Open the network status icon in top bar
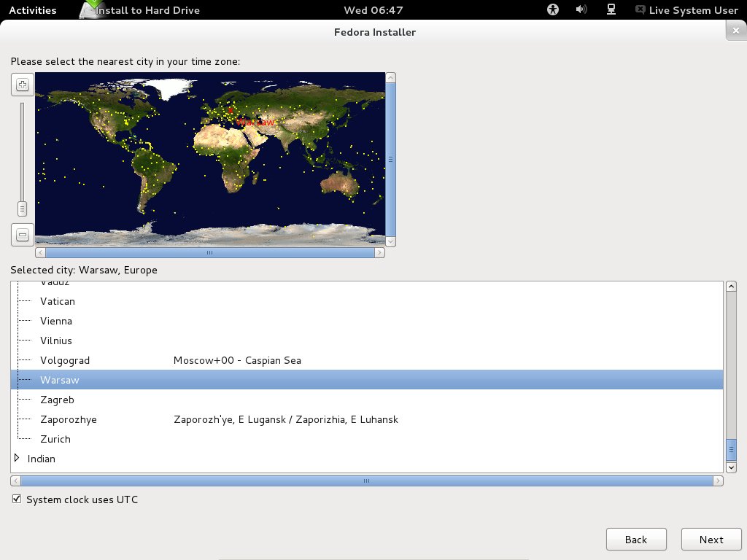The width and height of the screenshot is (747, 560). [x=611, y=9]
